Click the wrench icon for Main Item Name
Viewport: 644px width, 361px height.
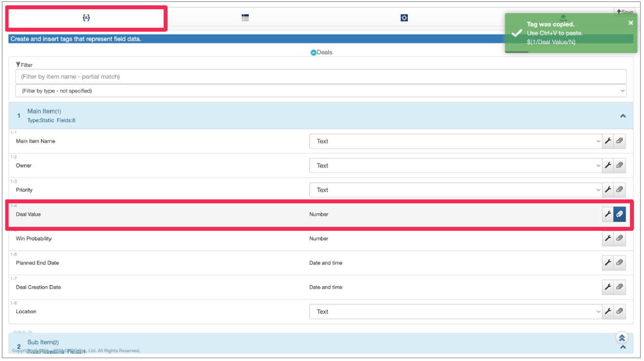(608, 141)
